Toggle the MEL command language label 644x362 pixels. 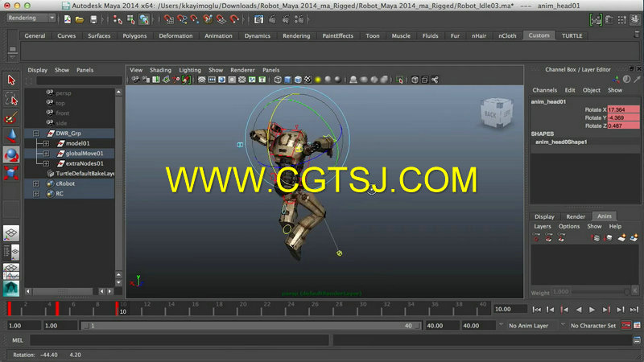pyautogui.click(x=18, y=340)
